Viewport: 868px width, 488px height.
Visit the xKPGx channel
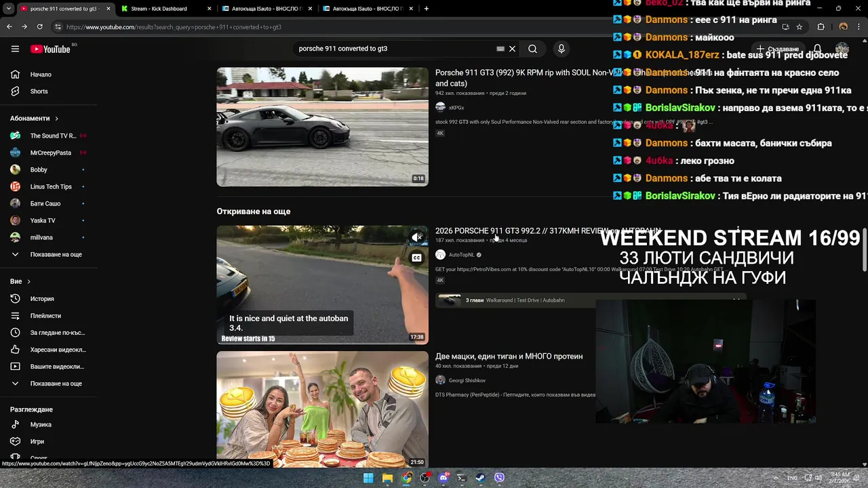click(456, 108)
